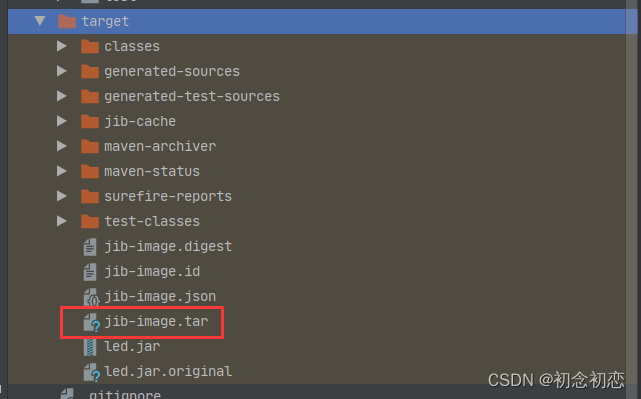
Task: Select the test-classes folder
Action: point(317,221)
